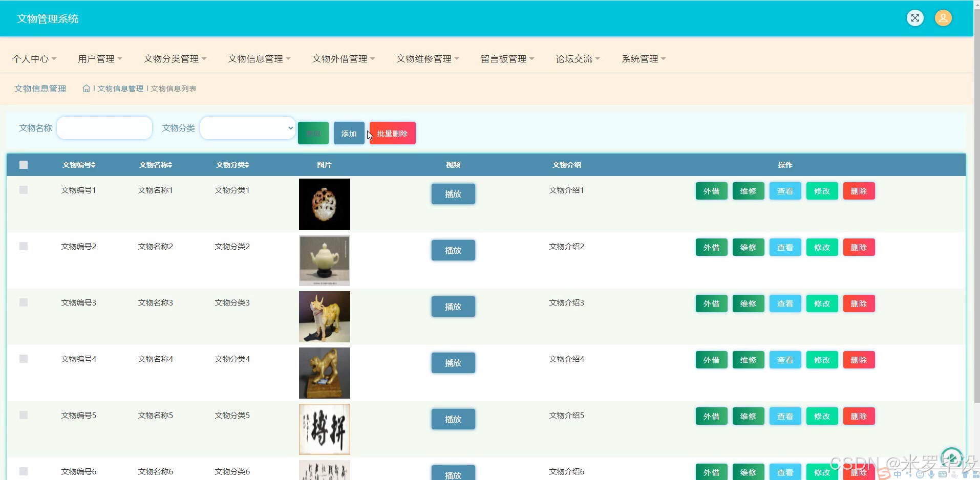Viewport: 980px width, 480px height.
Task: Click 外借 for 文物编号6
Action: pyautogui.click(x=711, y=472)
